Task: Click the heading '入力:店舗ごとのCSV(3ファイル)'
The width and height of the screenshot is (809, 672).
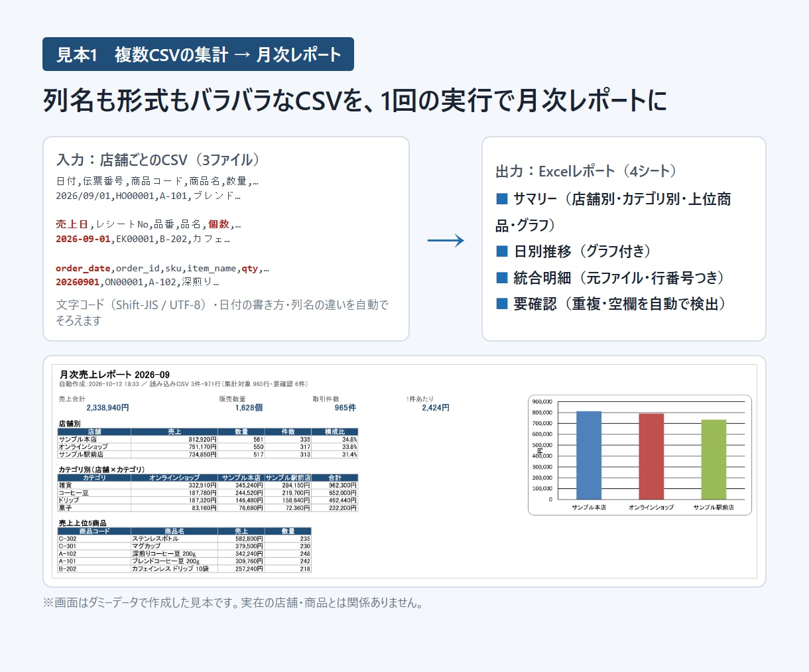Action: (x=159, y=160)
